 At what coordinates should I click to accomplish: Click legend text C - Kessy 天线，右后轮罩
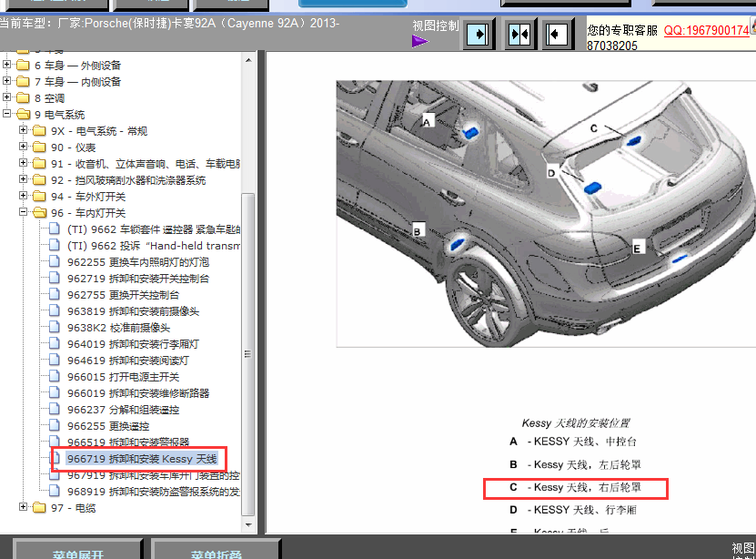[576, 487]
